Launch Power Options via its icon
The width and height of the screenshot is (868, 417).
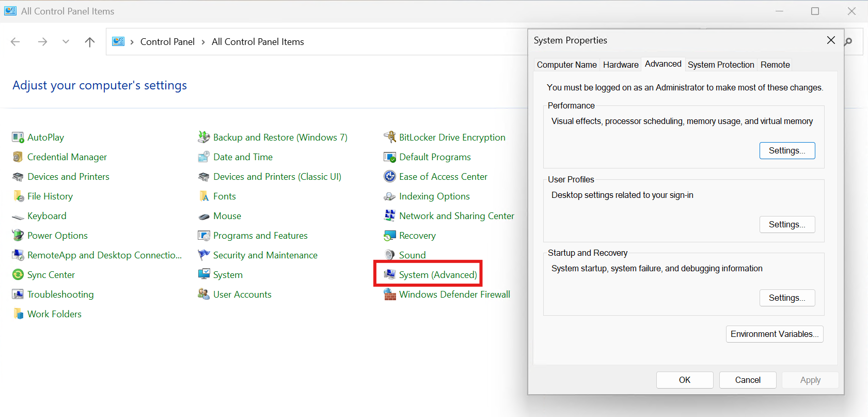pos(18,236)
